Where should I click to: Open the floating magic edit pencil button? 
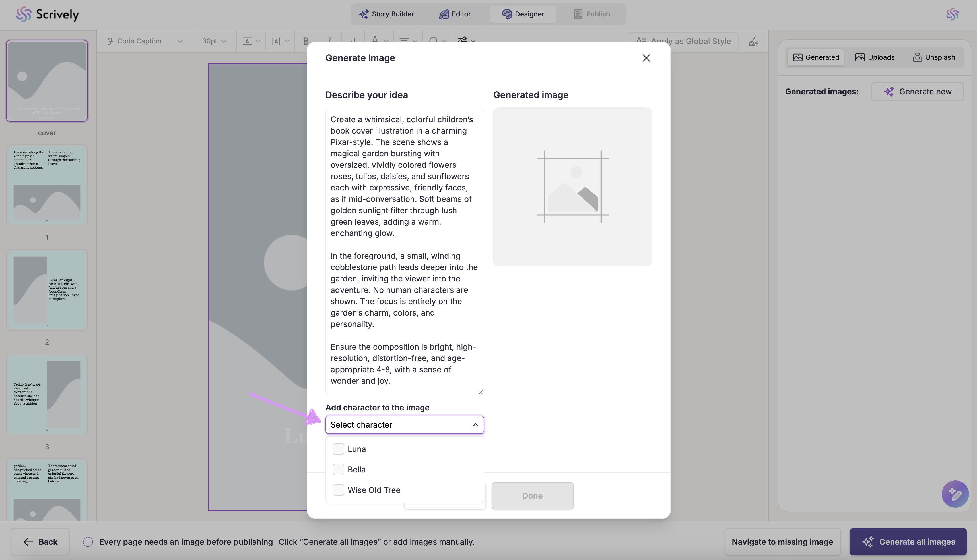(955, 494)
